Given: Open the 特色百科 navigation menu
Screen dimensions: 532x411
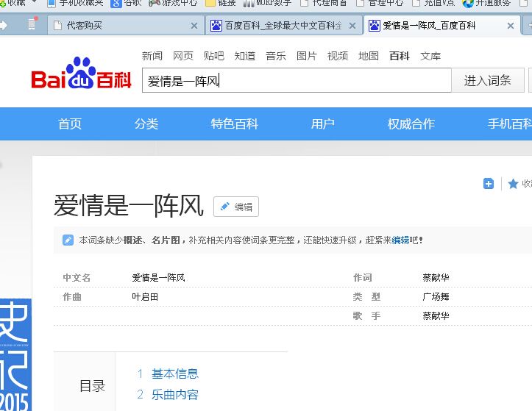Looking at the screenshot, I should tap(234, 124).
